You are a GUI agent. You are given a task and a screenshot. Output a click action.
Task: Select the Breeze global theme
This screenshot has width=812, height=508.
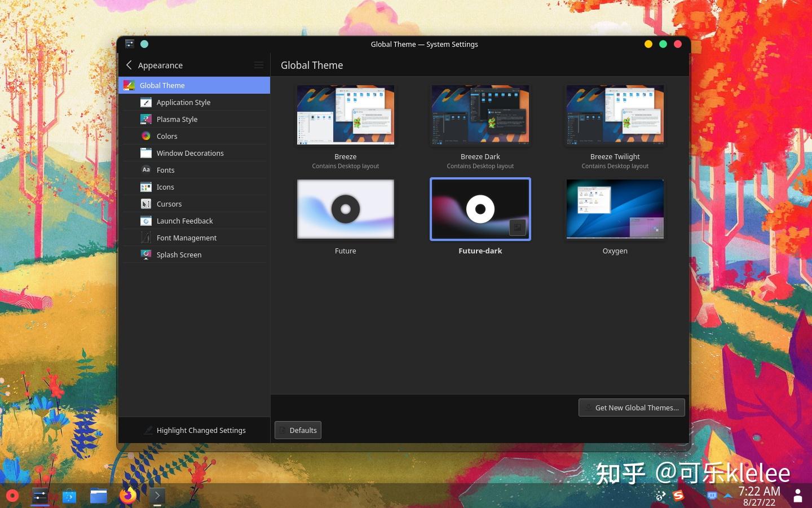click(345, 115)
